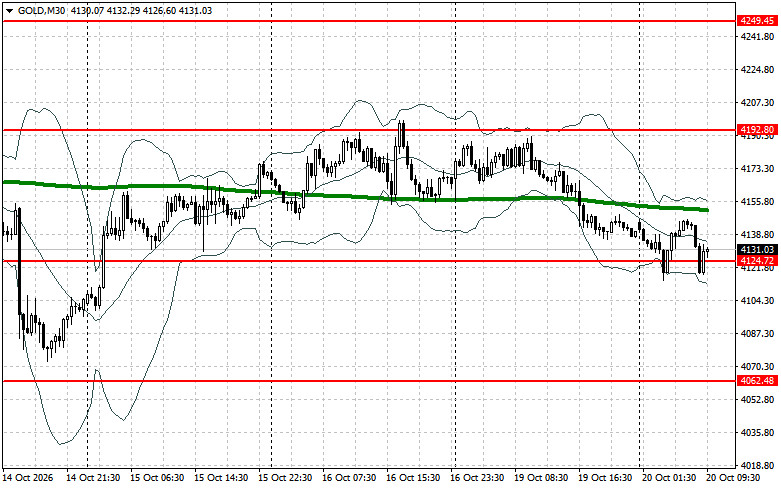Image resolution: width=781 pixels, height=489 pixels.
Task: Select the 4124.72 red price level label
Action: click(x=757, y=260)
